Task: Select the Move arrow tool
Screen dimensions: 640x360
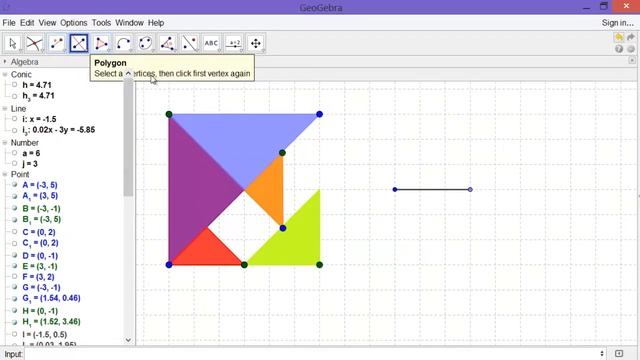Action: 13,43
